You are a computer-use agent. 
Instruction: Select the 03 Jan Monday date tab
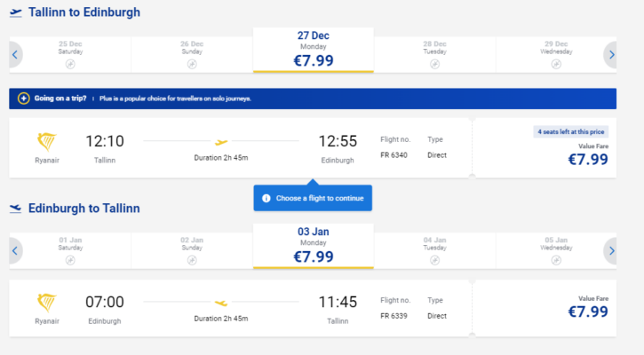click(314, 246)
